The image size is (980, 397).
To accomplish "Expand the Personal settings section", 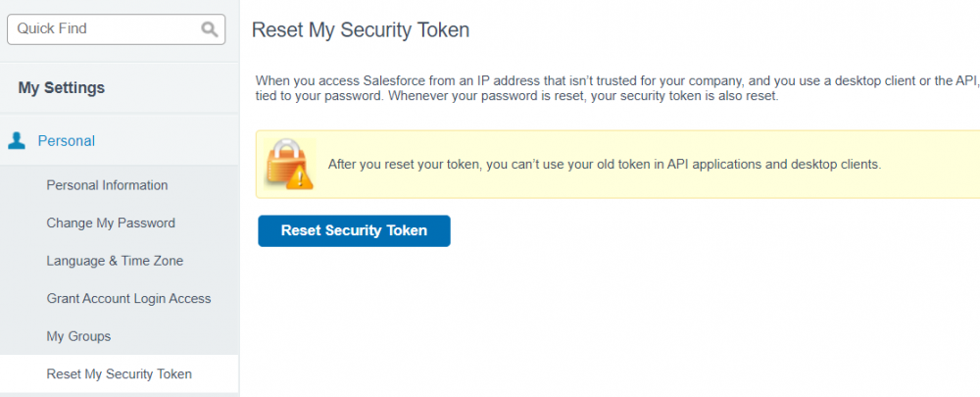I will pyautogui.click(x=67, y=141).
